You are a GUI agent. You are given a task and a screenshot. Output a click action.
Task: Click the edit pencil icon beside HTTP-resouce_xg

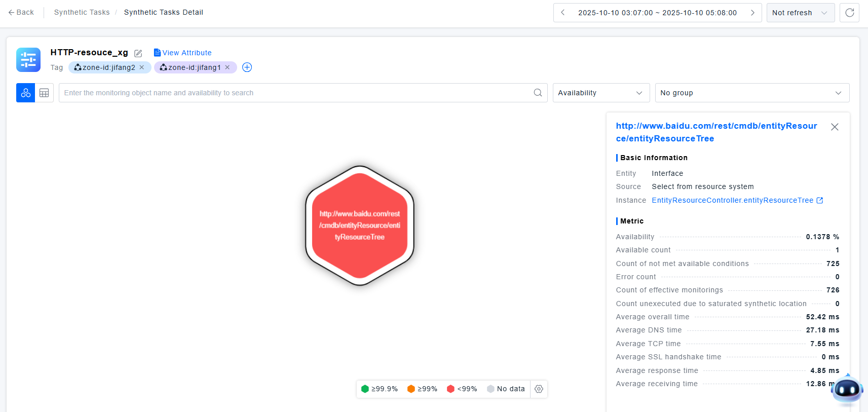pyautogui.click(x=138, y=53)
